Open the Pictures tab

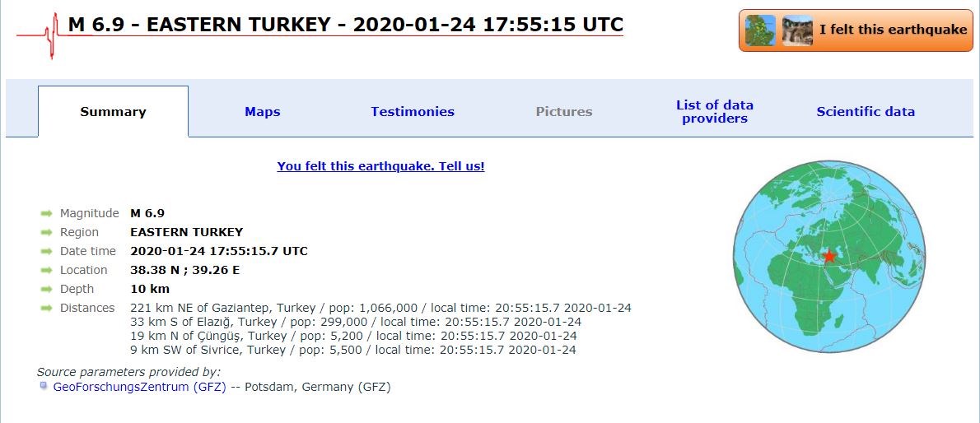tap(564, 112)
